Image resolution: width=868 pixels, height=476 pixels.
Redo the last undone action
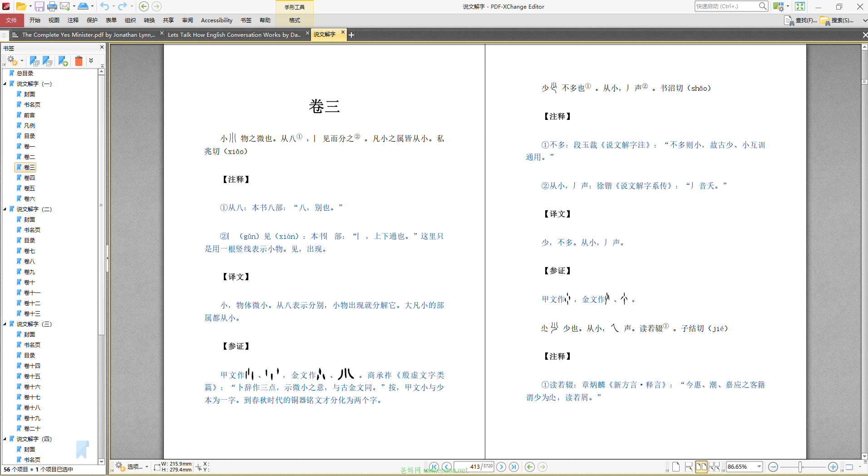pyautogui.click(x=122, y=6)
